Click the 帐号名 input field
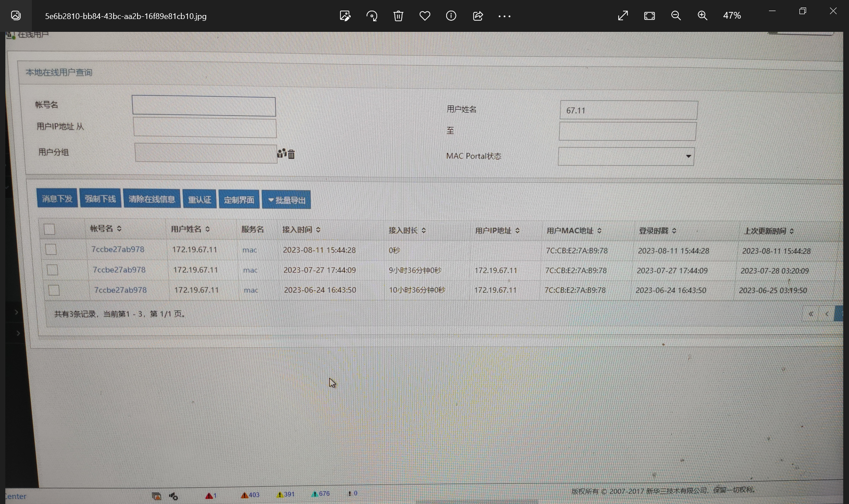 click(x=204, y=107)
